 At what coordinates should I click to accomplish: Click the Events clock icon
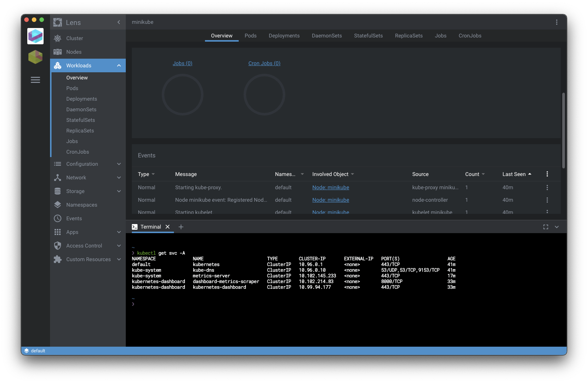[x=58, y=218]
